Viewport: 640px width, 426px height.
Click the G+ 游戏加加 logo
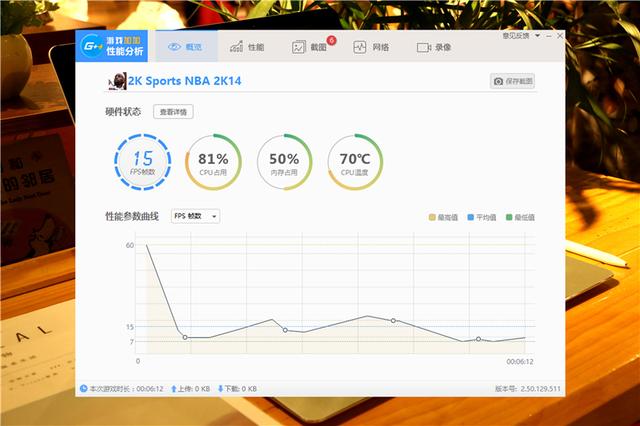pyautogui.click(x=111, y=46)
